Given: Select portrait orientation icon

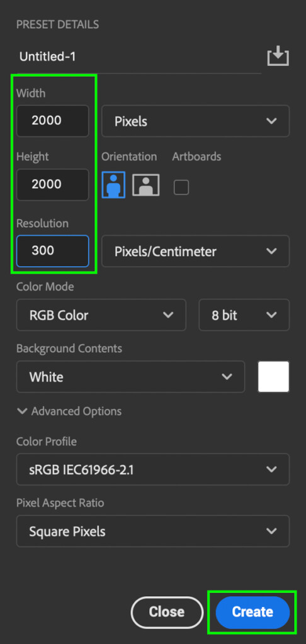Looking at the screenshot, I should click(113, 185).
